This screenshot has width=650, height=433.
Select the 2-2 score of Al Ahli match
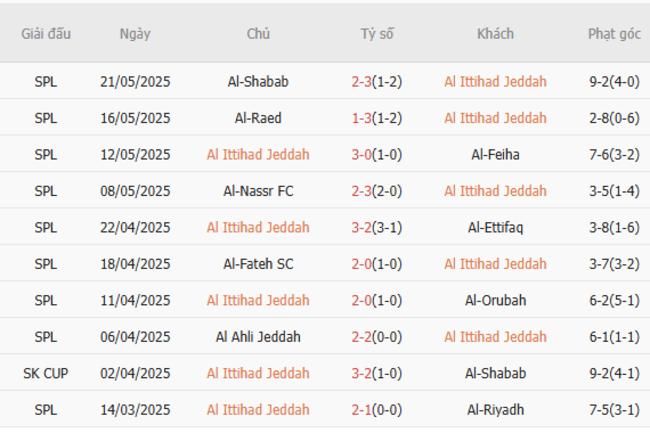362,337
